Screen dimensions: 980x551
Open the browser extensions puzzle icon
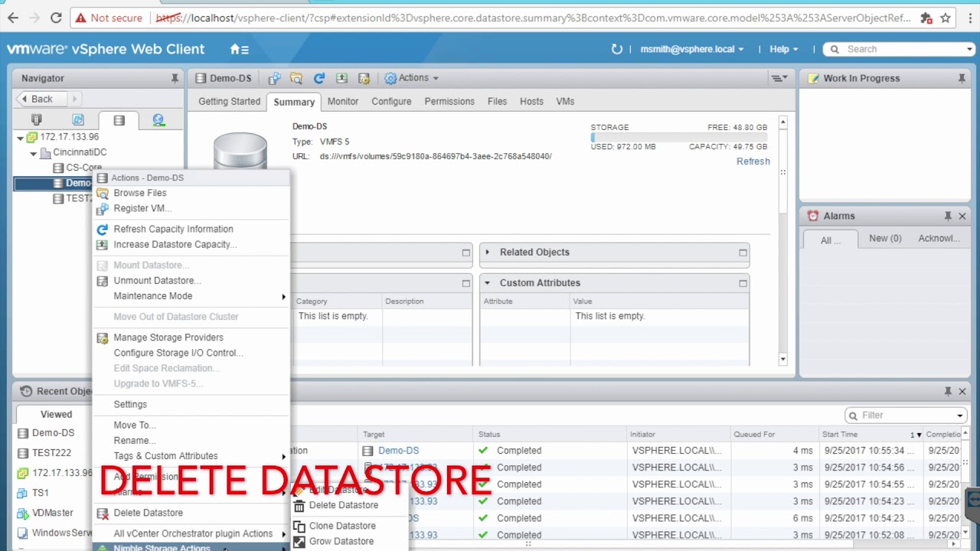(x=926, y=18)
